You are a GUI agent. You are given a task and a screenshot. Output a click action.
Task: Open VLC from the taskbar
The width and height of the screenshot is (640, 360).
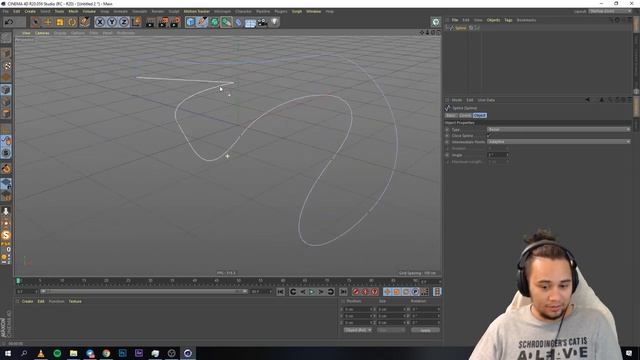point(41,353)
